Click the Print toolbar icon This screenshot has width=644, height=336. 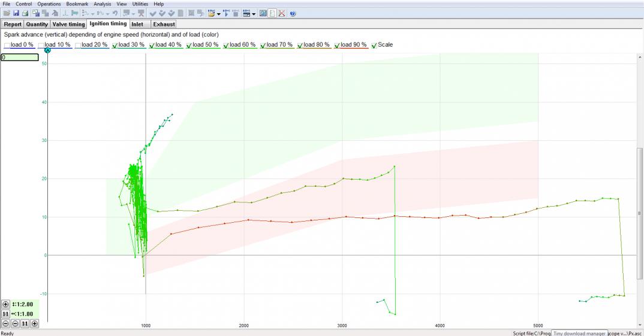click(x=25, y=13)
